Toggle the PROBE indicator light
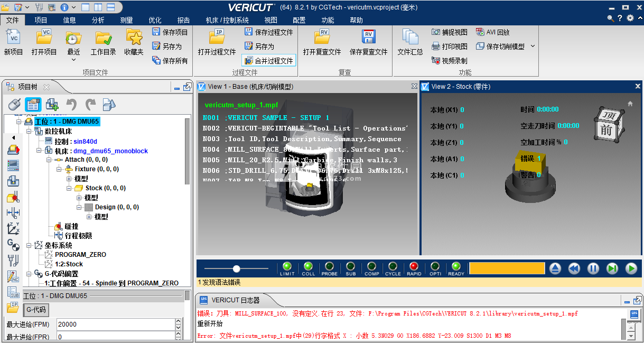The width and height of the screenshot is (644, 343). (330, 266)
